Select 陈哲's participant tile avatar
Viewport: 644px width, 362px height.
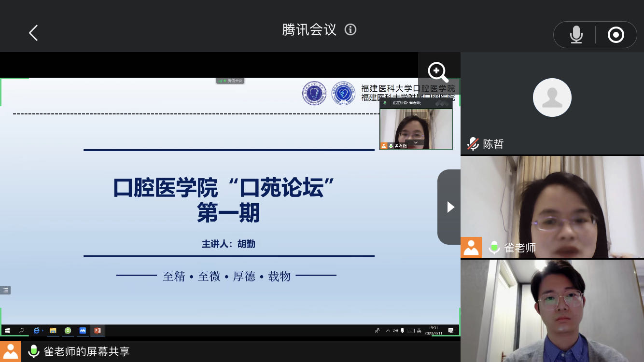[552, 97]
